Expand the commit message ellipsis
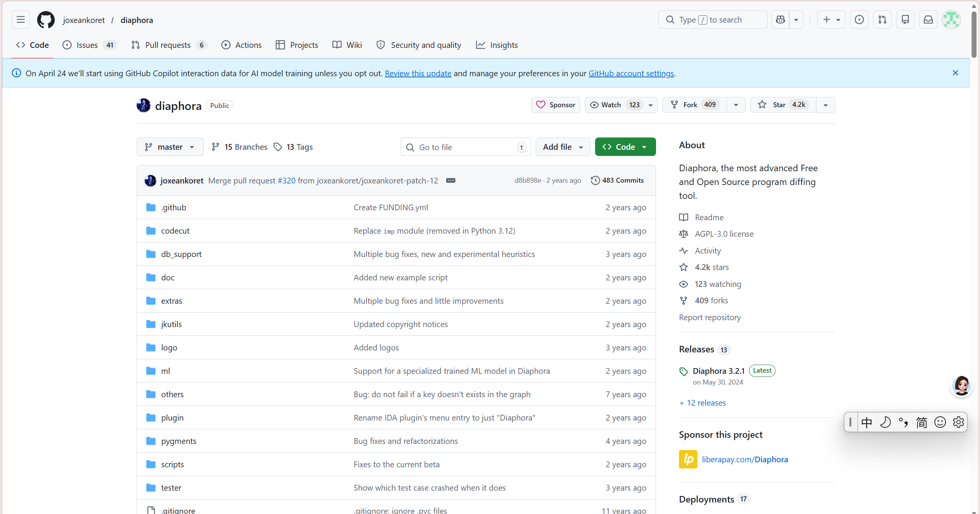Screen dimensions: 980x514 click(450, 180)
